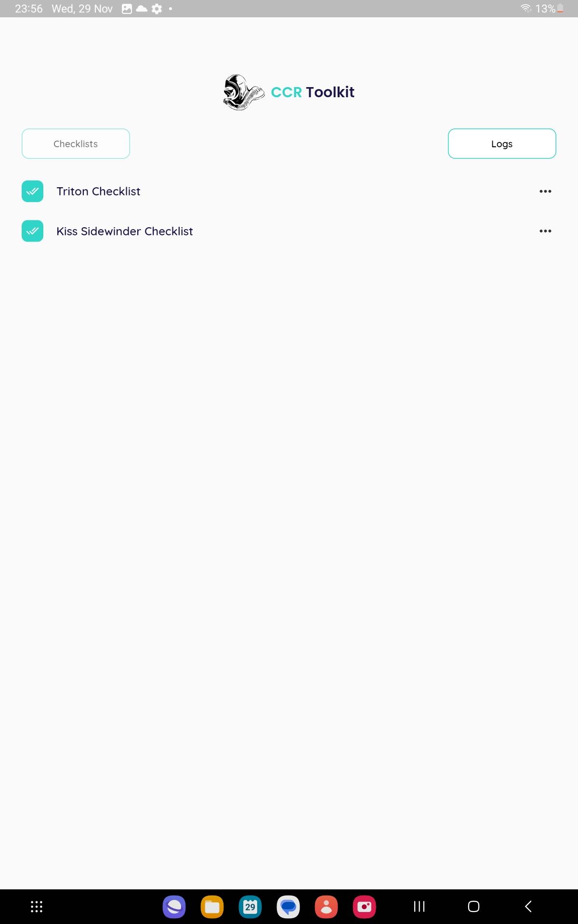The height and width of the screenshot is (924, 578).
Task: Tap the CCR Toolkit diver logo
Action: click(244, 92)
